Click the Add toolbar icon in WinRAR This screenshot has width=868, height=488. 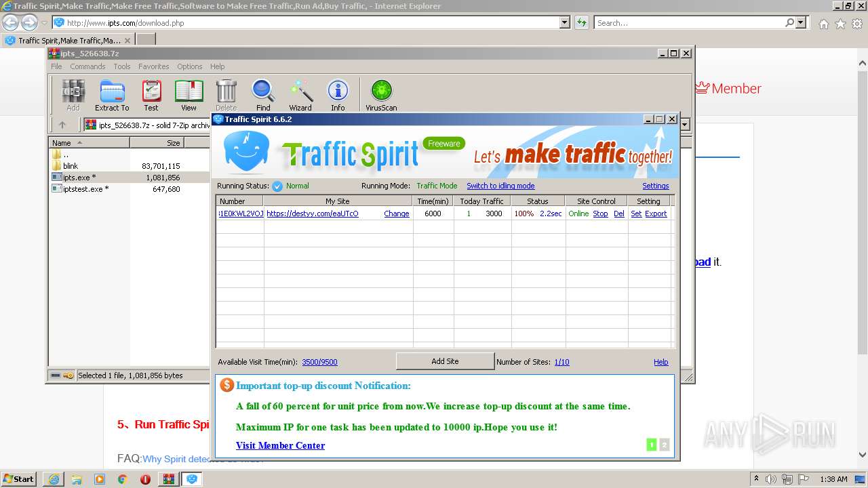73,95
